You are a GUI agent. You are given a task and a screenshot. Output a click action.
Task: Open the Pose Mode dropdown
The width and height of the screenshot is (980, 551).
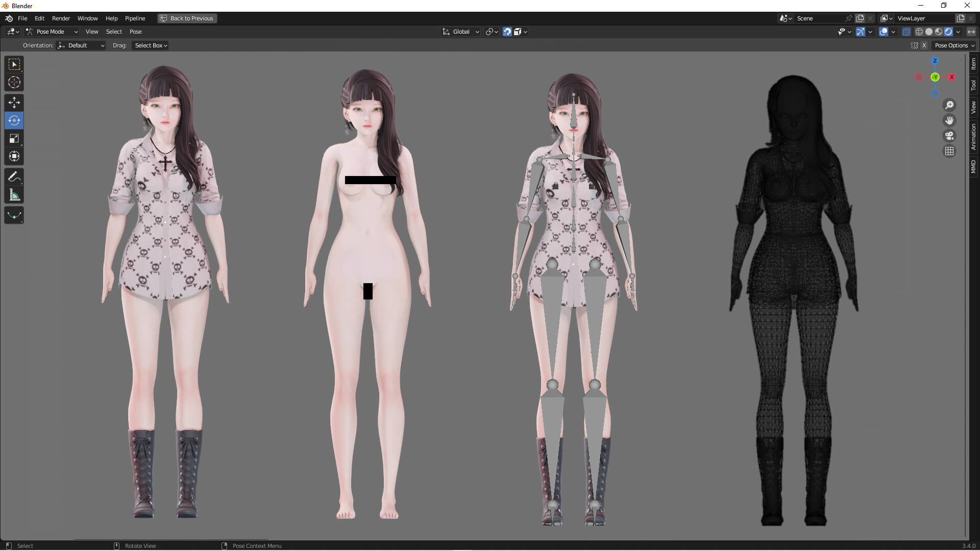pyautogui.click(x=51, y=32)
